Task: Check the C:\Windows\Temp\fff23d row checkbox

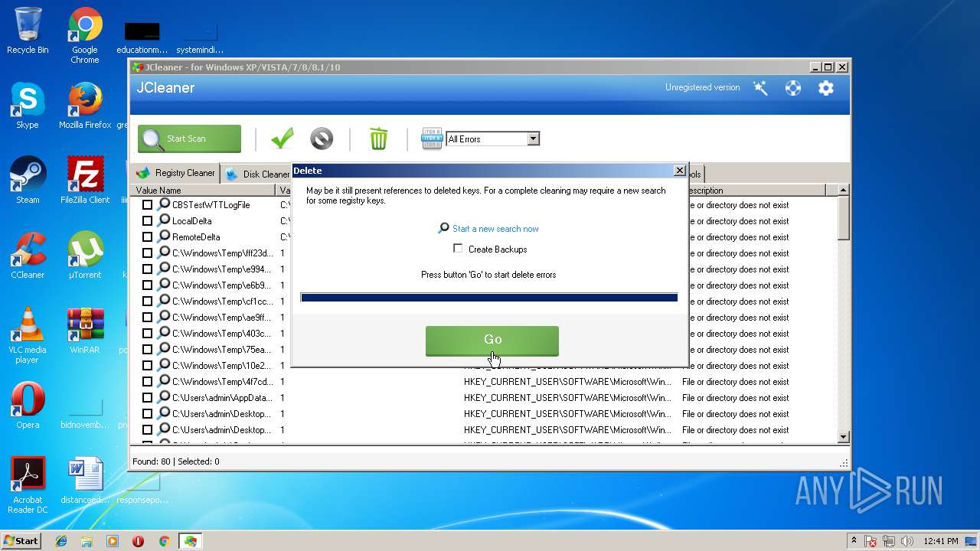Action: click(x=147, y=253)
